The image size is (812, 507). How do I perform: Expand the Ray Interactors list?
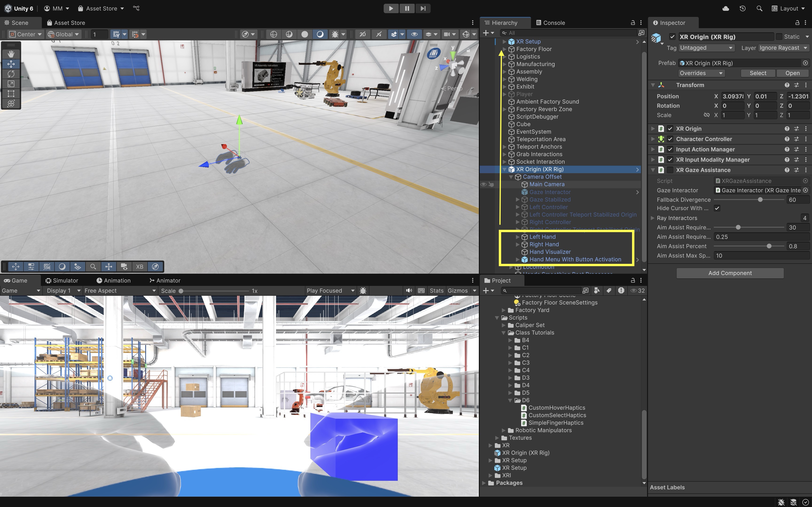(x=653, y=218)
